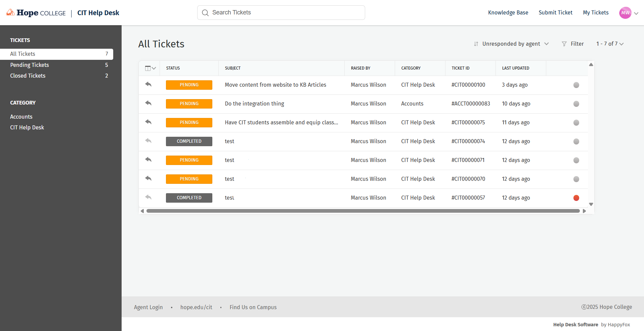Click gray status dot on ticket #ACCT00000083
The image size is (644, 331).
(x=576, y=104)
